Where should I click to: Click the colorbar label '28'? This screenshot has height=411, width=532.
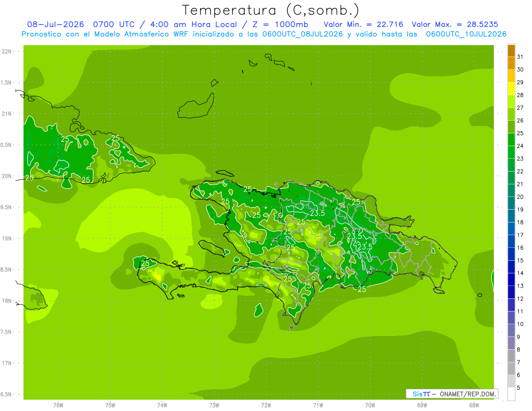520,95
